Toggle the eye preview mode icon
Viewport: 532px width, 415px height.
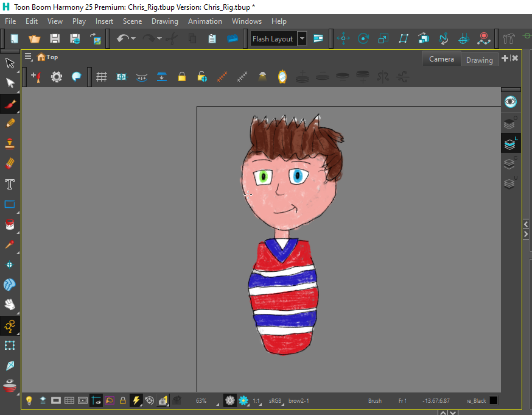510,101
